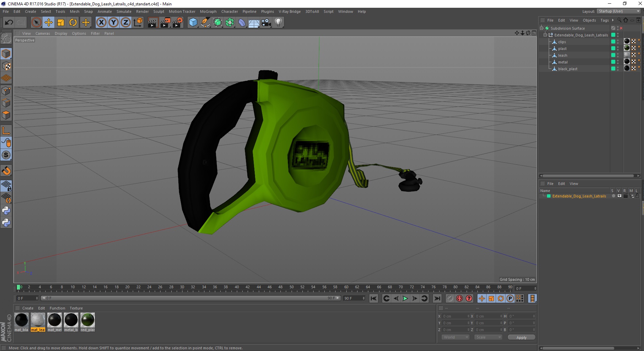Render the active view
This screenshot has height=351, width=644.
(153, 23)
